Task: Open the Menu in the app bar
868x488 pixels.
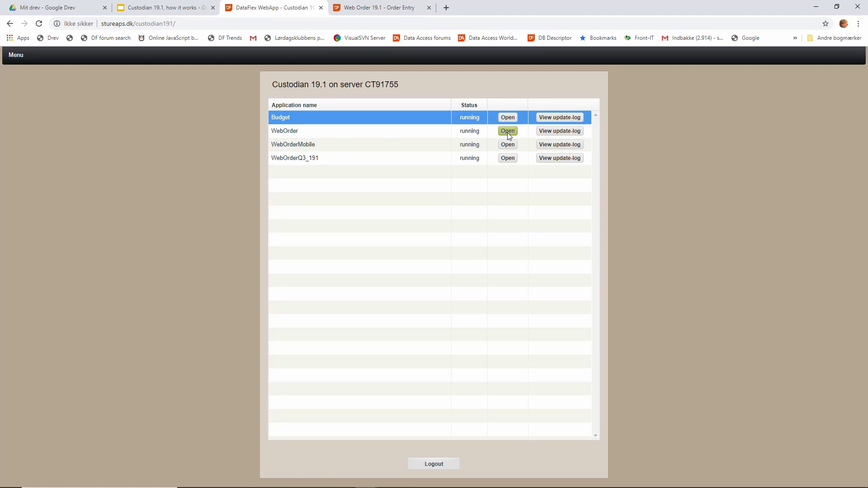Action: click(16, 55)
